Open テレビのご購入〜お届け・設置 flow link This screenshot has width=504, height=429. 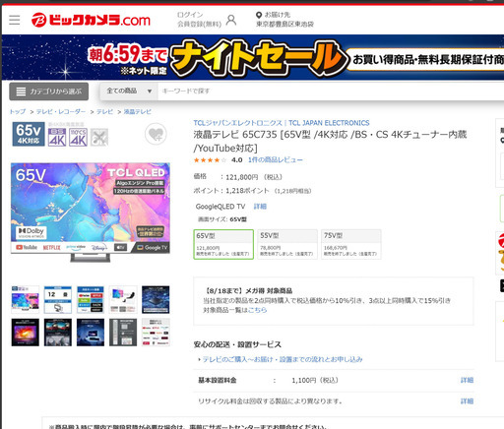(x=283, y=359)
